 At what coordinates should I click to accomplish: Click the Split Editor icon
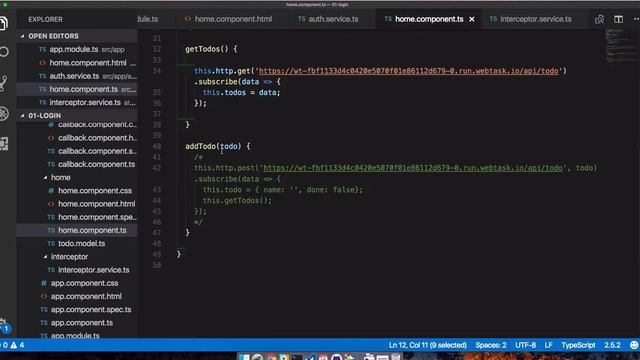[618, 19]
